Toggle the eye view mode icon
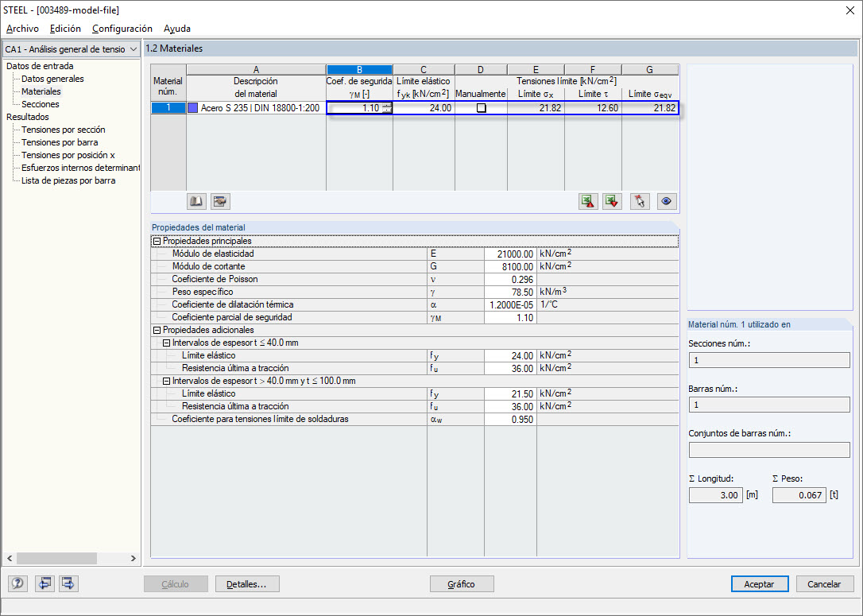Viewport: 863px width, 616px height. point(666,201)
